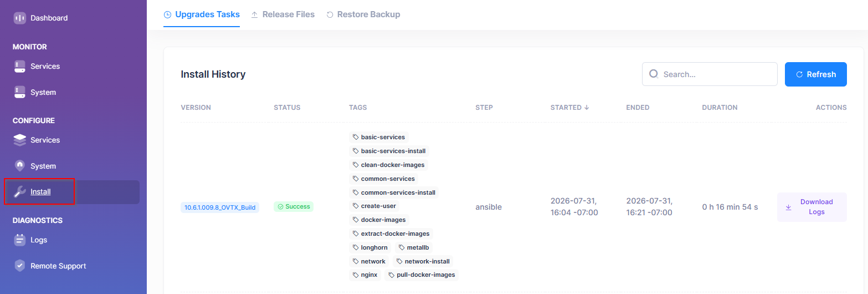868x294 pixels.
Task: Click the Install wrench icon
Action: (20, 192)
